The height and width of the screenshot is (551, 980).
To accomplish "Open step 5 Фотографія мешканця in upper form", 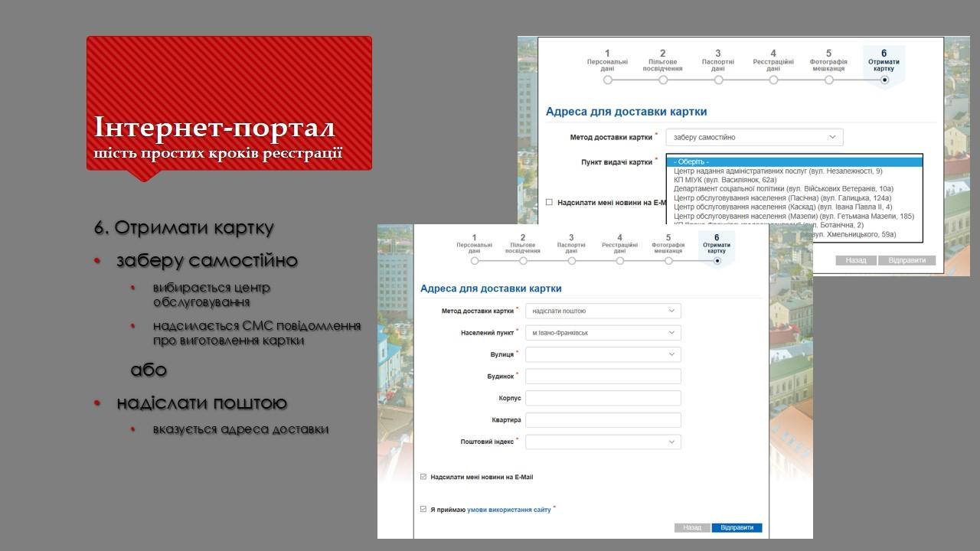I will point(828,66).
